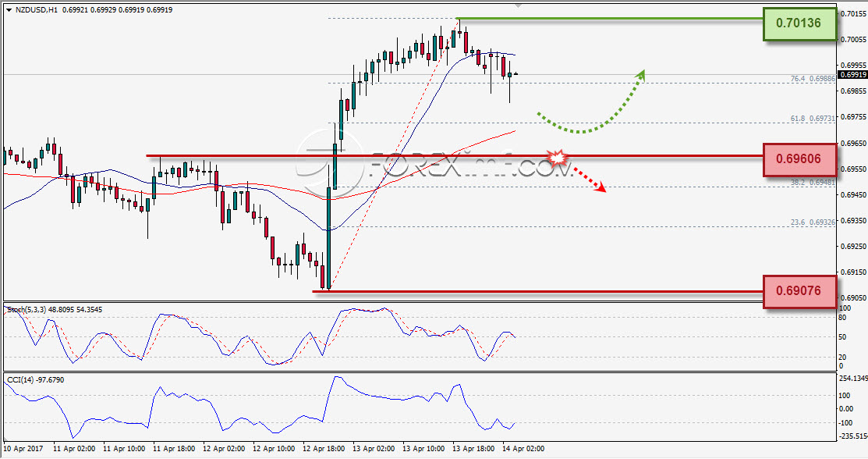
Task: Click the gray chart shift triangle marker
Action: pyautogui.click(x=518, y=5)
